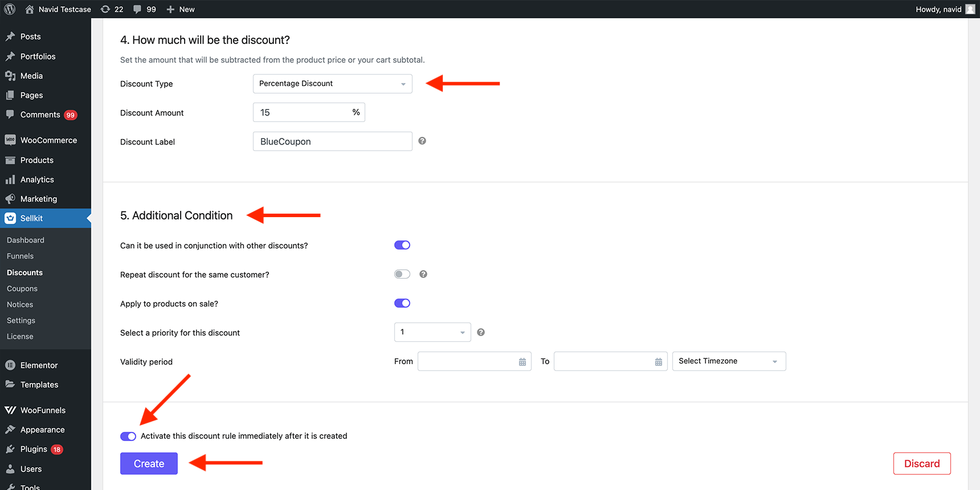The width and height of the screenshot is (980, 490).
Task: Click the WooCommerce logo icon
Action: [10, 140]
